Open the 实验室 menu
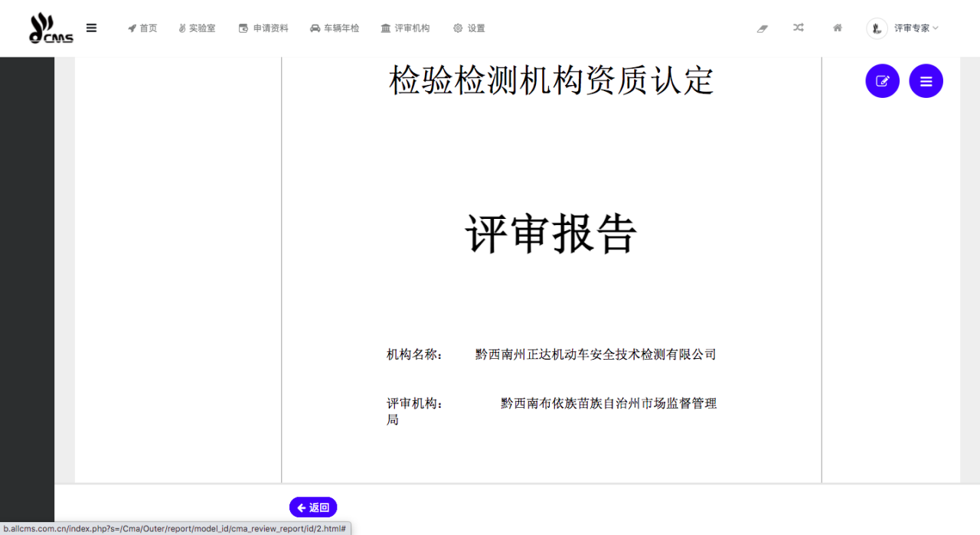 [197, 28]
